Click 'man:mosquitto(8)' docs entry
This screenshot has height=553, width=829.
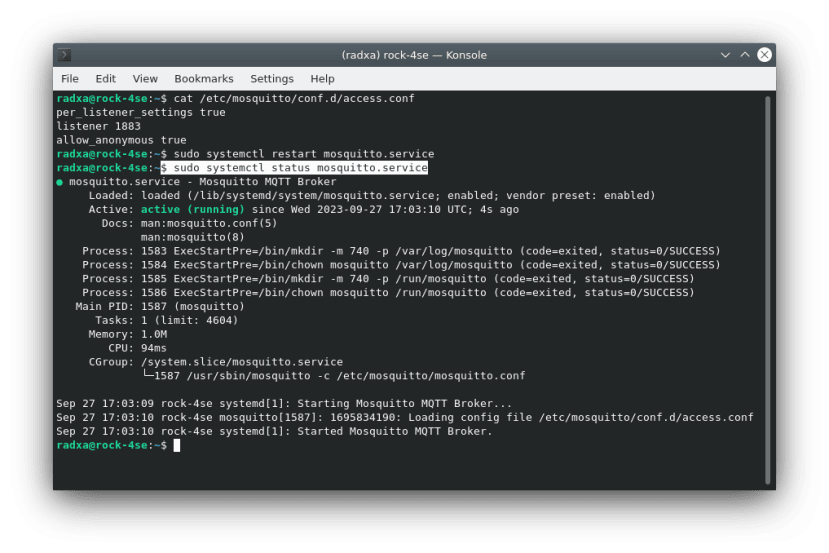tap(192, 237)
